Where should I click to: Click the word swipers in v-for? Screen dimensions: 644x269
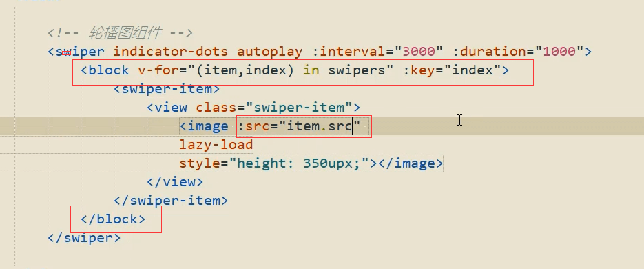click(357, 70)
